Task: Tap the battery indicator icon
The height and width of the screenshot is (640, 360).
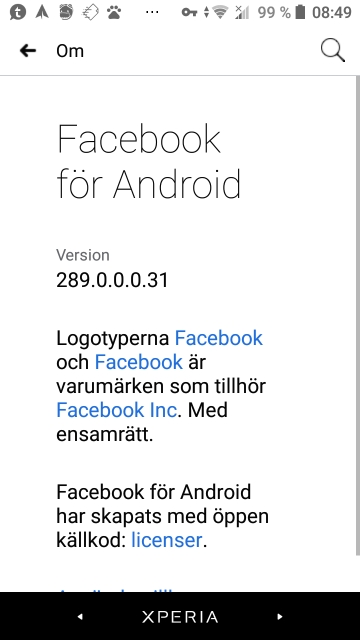Action: (300, 12)
